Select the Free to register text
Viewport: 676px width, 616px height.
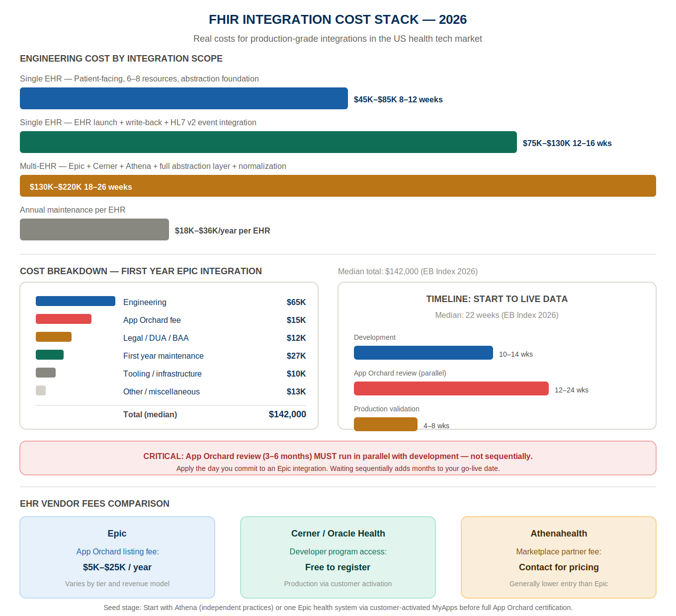click(338, 567)
